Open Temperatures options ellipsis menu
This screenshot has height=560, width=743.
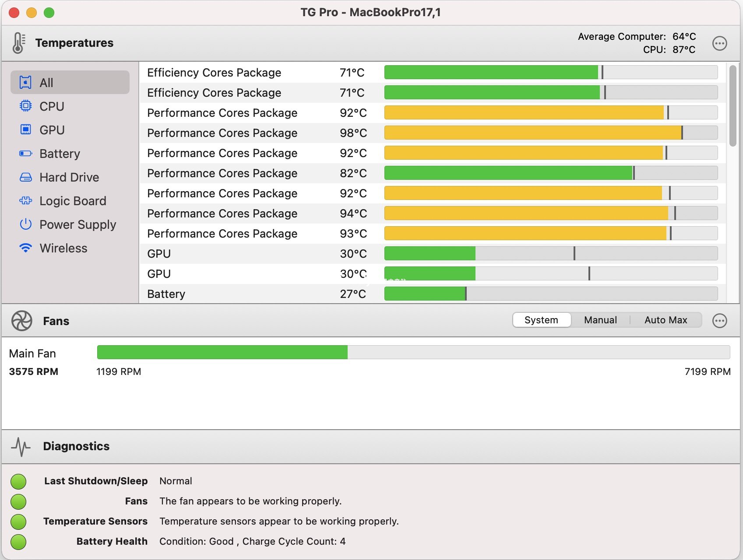pos(719,43)
